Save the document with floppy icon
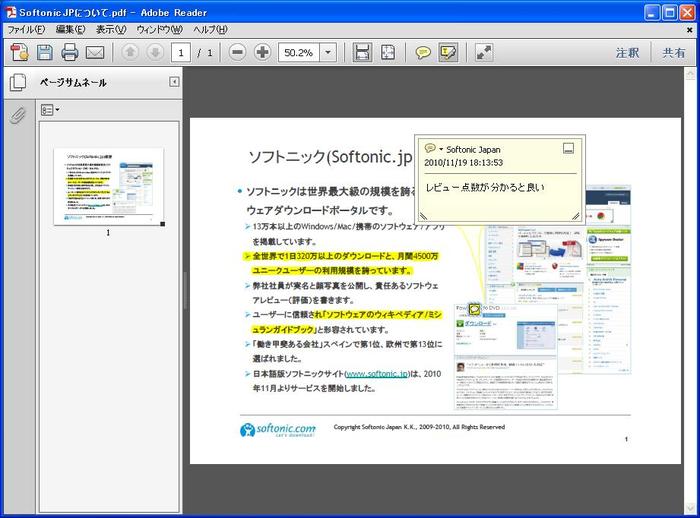The width and height of the screenshot is (700, 518). [45, 52]
